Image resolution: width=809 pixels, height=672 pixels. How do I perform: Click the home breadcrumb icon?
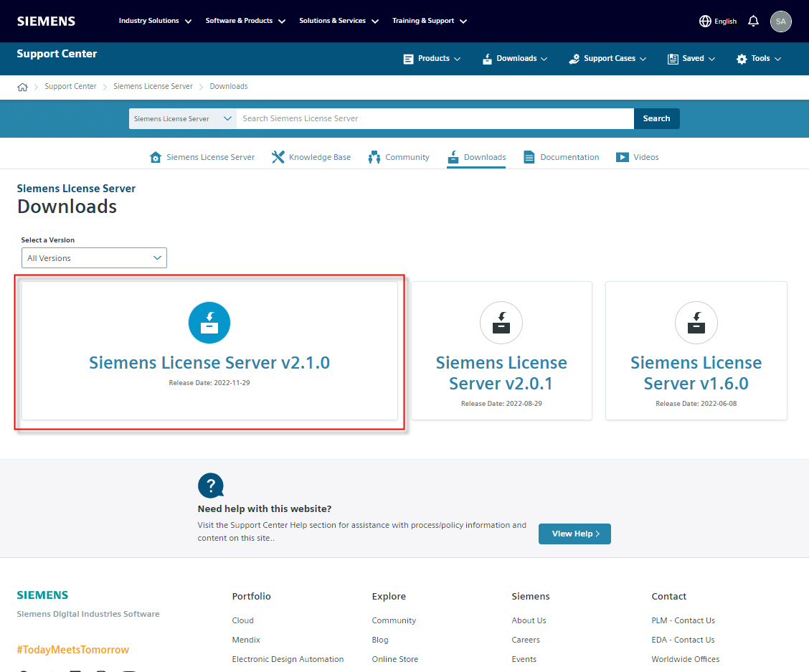point(22,85)
